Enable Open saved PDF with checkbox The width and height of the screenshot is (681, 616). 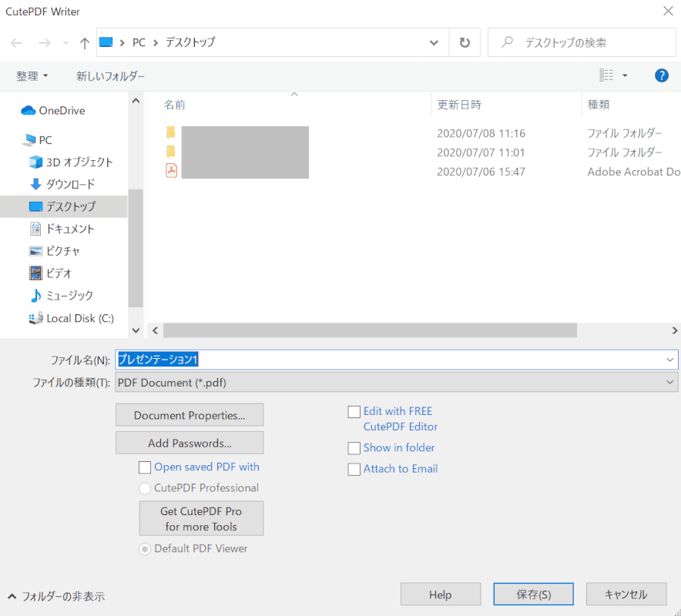(x=145, y=467)
